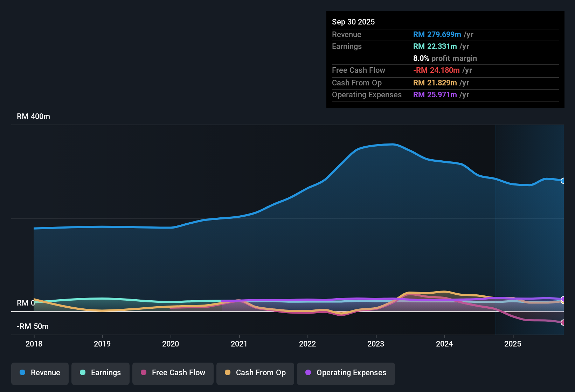
Task: Select the Free Cash Flow pink dot
Action: click(143, 373)
